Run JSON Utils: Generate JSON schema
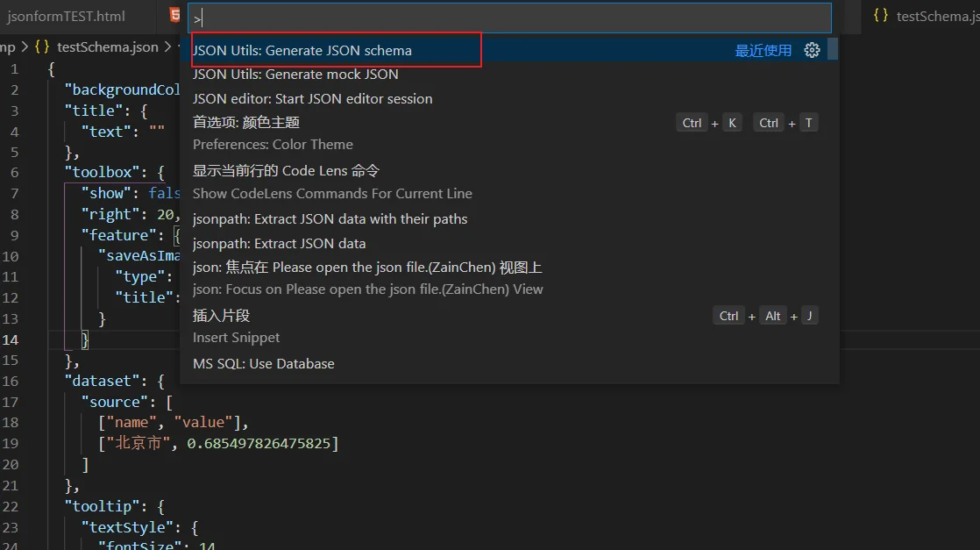The width and height of the screenshot is (980, 550). click(508, 50)
